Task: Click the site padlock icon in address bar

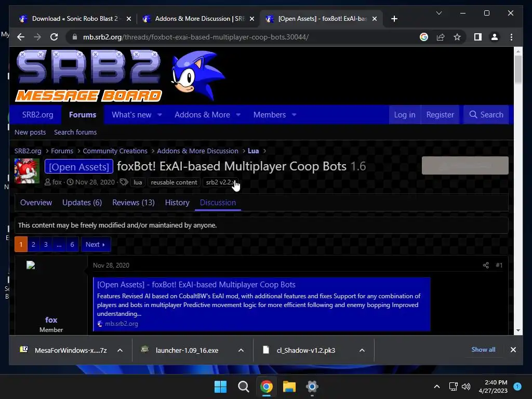Action: (x=75, y=37)
